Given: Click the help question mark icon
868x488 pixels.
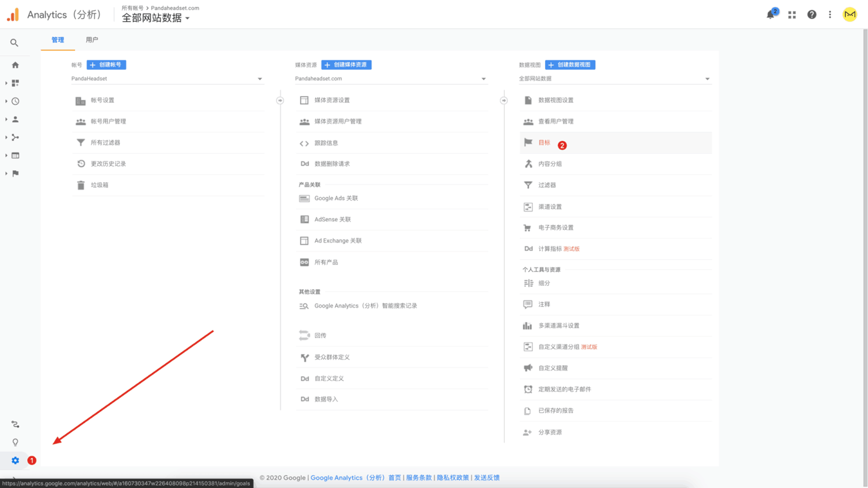Looking at the screenshot, I should tap(811, 15).
